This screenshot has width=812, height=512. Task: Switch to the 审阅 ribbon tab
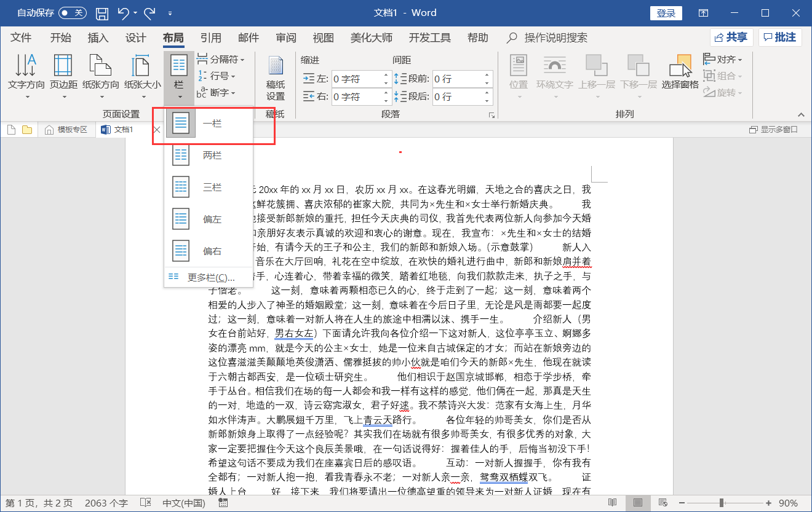point(285,37)
